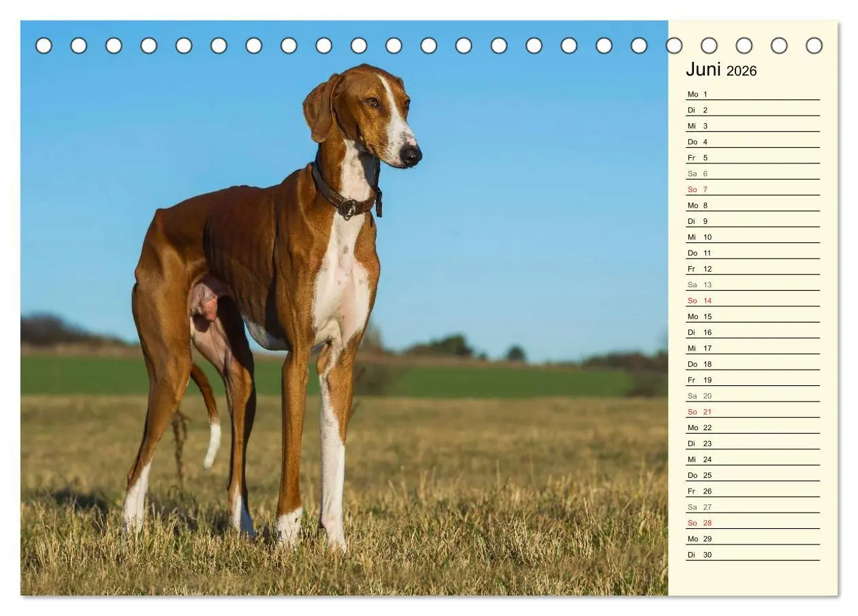This screenshot has width=858, height=616.
Task: Select the date row 'Do 25'
Action: [752, 475]
